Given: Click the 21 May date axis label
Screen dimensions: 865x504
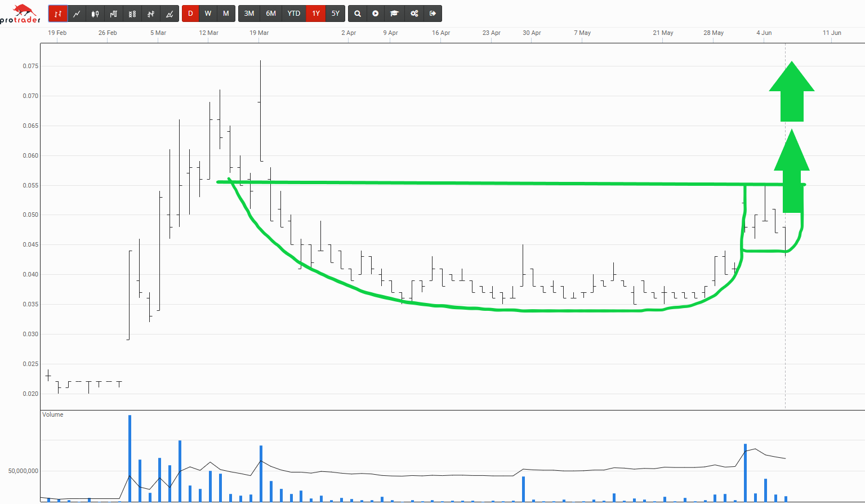Looking at the screenshot, I should 663,33.
